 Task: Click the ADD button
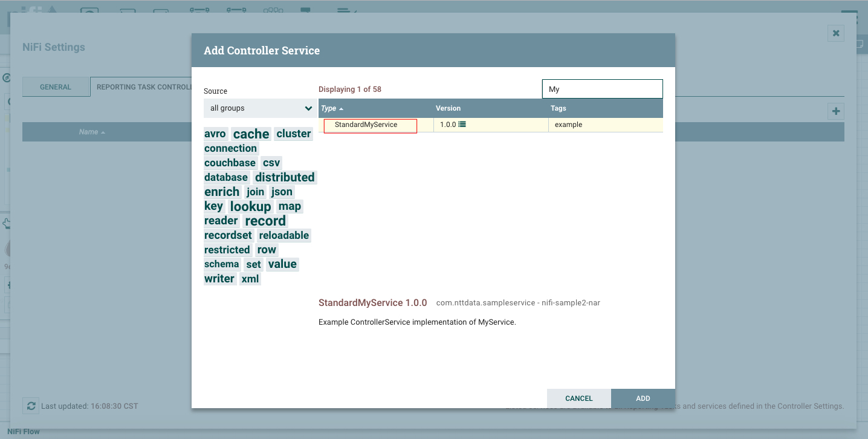click(643, 398)
